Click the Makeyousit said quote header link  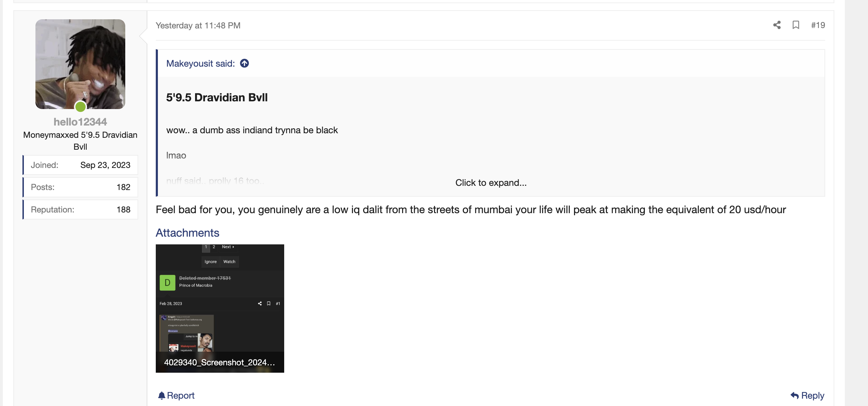click(201, 63)
